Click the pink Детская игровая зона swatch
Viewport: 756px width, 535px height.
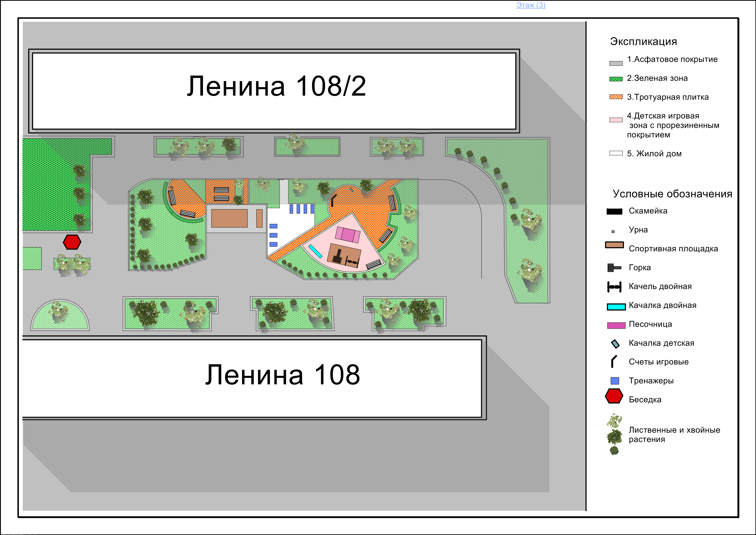click(x=616, y=120)
